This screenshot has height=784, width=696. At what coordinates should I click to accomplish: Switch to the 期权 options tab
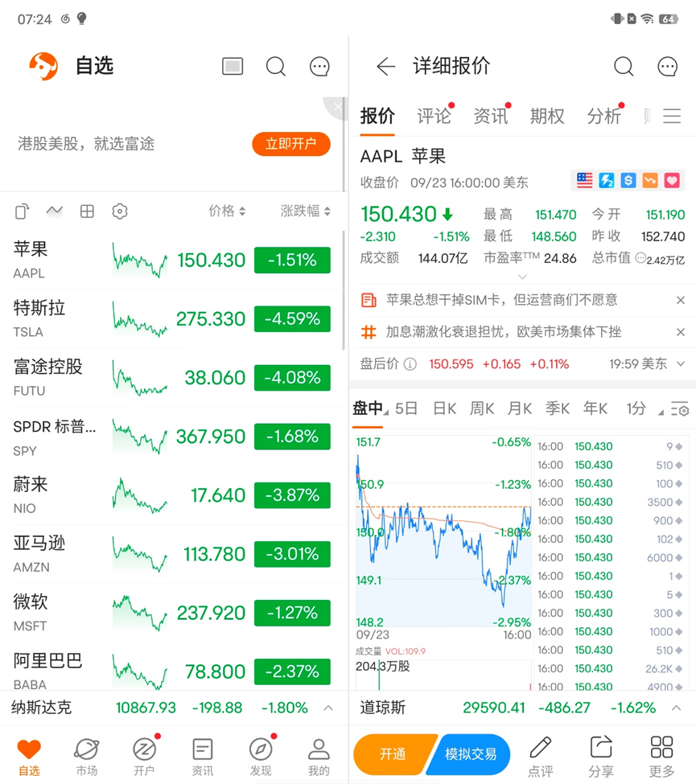[x=547, y=116]
